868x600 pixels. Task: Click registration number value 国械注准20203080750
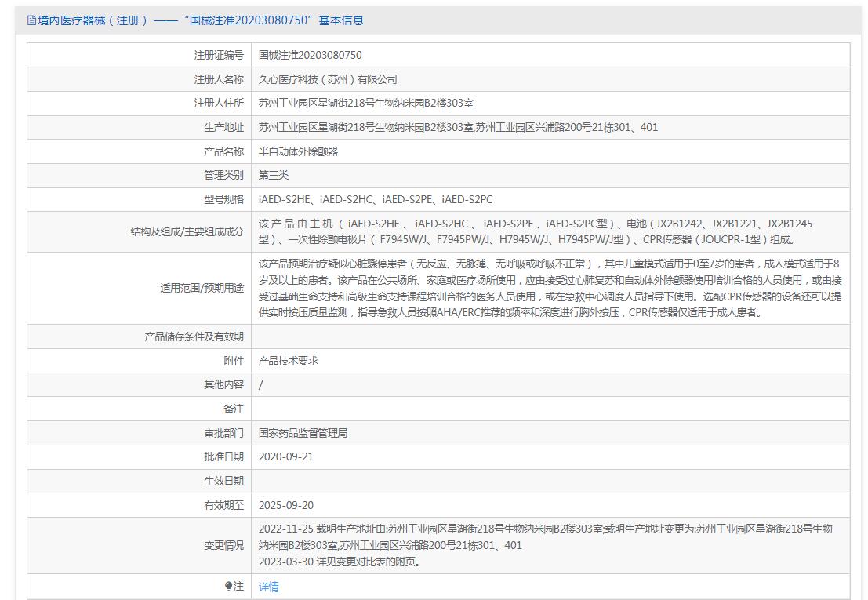(311, 55)
